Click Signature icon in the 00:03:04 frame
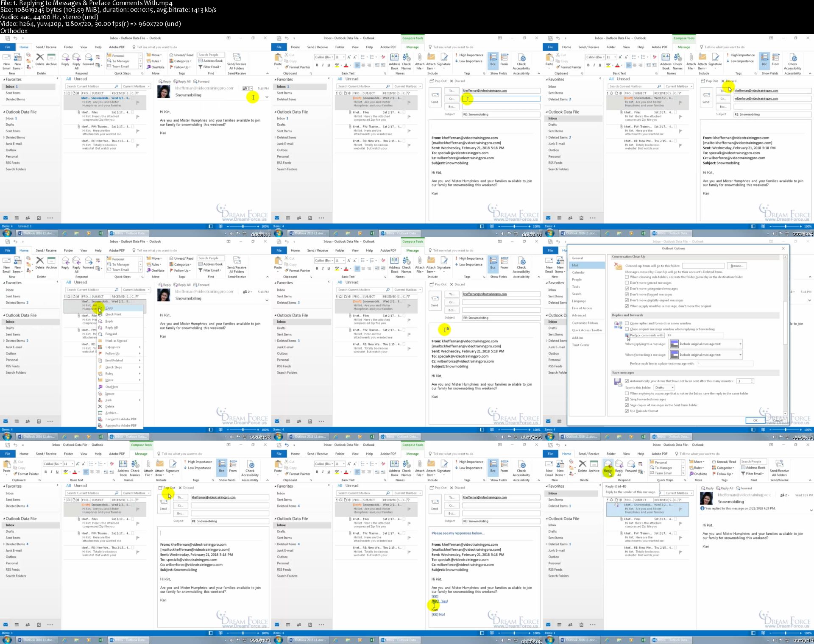Image resolution: width=814 pixels, height=644 pixels. [715, 60]
